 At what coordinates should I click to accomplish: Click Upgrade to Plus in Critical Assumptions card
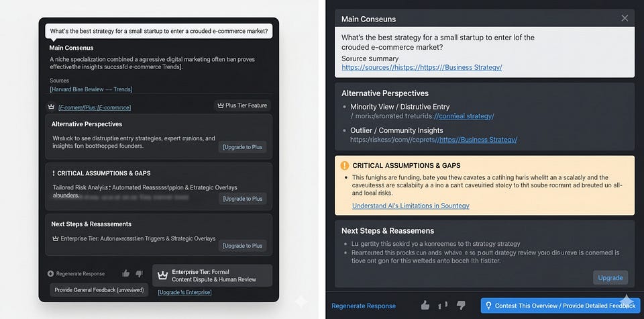tap(242, 199)
